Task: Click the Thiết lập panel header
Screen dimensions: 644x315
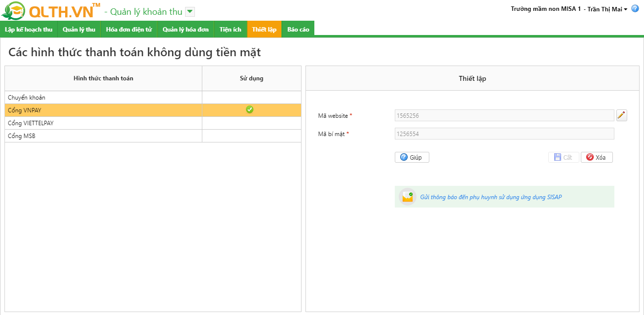Action: coord(472,78)
